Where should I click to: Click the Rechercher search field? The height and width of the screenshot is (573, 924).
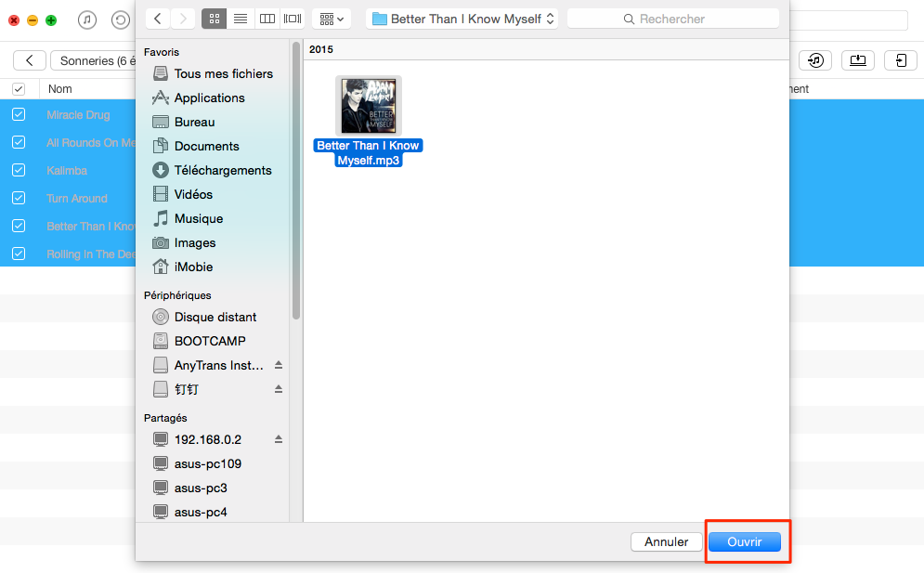[672, 19]
